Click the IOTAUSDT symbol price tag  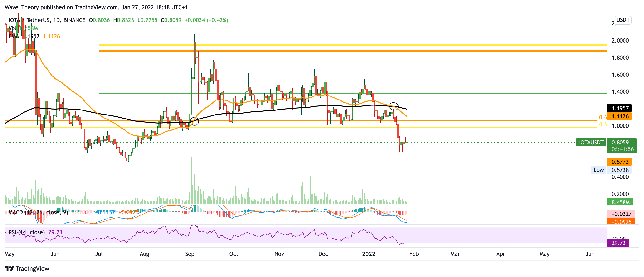tap(591, 142)
